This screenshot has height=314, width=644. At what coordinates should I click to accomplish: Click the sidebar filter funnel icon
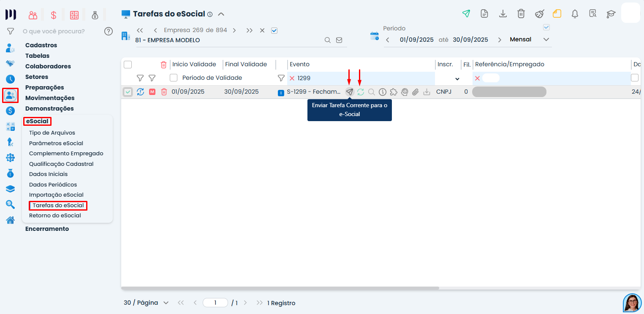11,31
